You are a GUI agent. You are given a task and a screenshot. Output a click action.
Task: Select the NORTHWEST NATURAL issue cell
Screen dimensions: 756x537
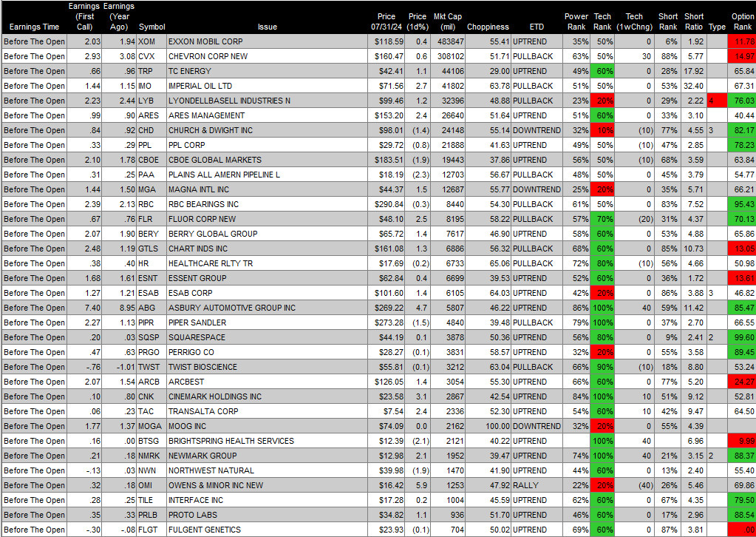[x=267, y=471]
